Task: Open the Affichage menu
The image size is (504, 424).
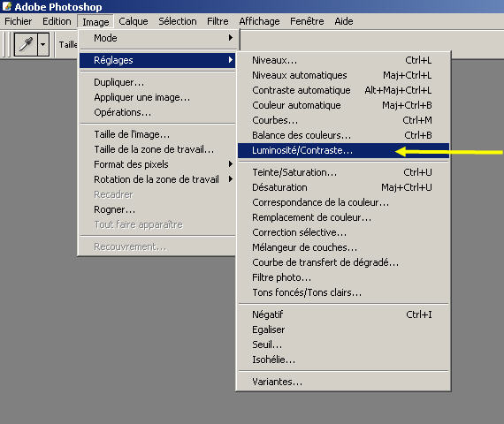Action: coord(259,21)
